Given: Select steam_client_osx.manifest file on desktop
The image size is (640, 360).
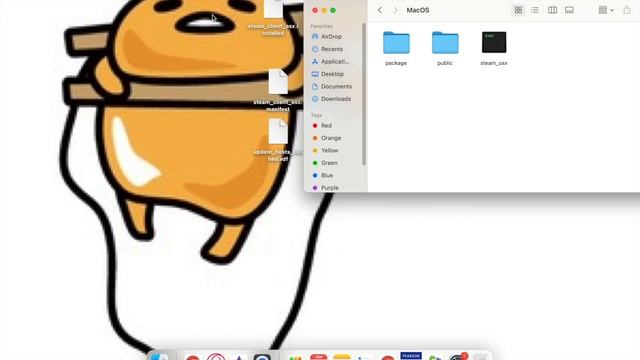Looking at the screenshot, I should (x=278, y=82).
